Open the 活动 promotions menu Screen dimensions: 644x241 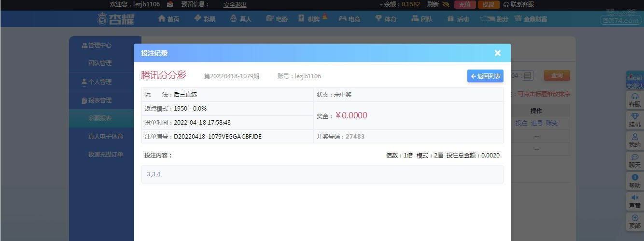pos(458,19)
